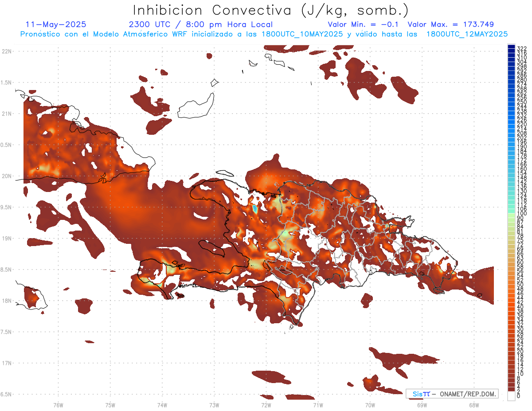Click the "72W" longitude label
The image size is (532, 411).
[266, 405]
